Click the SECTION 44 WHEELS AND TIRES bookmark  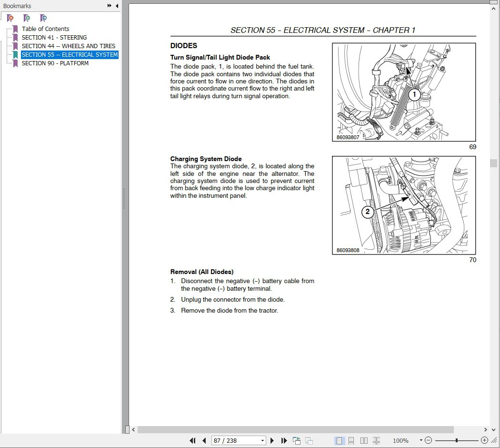click(68, 46)
